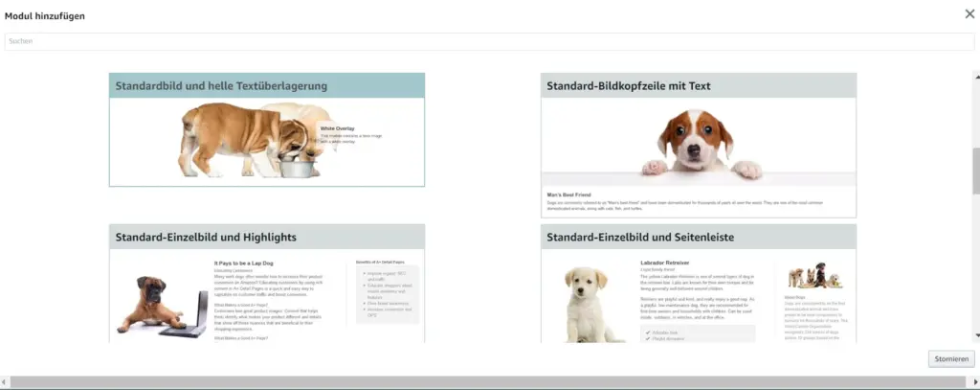Click the White Overlay text box
980x390 pixels.
point(351,134)
